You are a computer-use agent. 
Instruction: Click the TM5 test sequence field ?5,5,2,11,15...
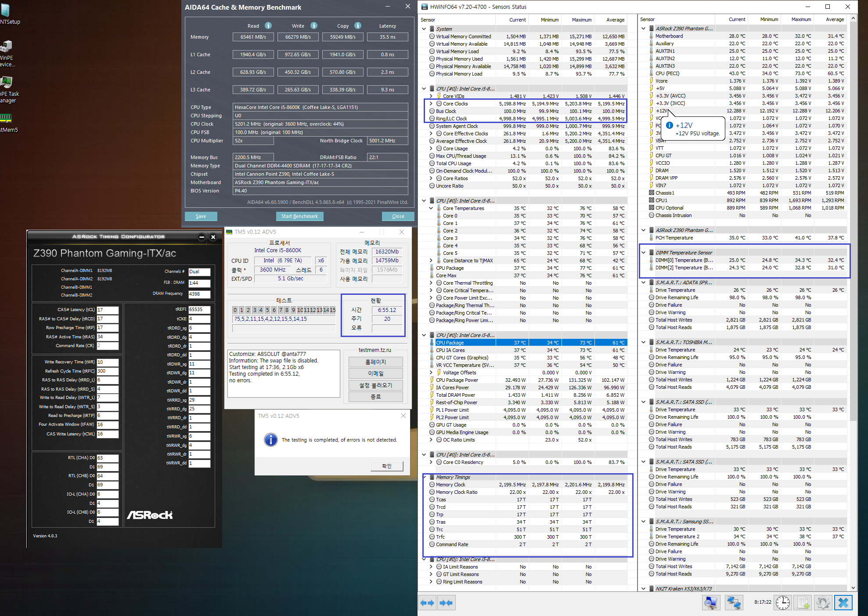coord(284,319)
